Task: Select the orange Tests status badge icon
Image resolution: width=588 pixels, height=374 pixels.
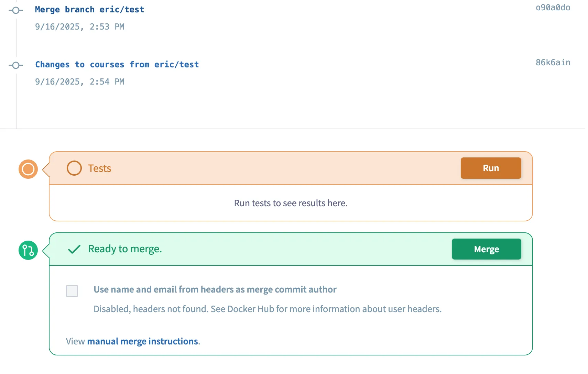Action: [x=28, y=169]
